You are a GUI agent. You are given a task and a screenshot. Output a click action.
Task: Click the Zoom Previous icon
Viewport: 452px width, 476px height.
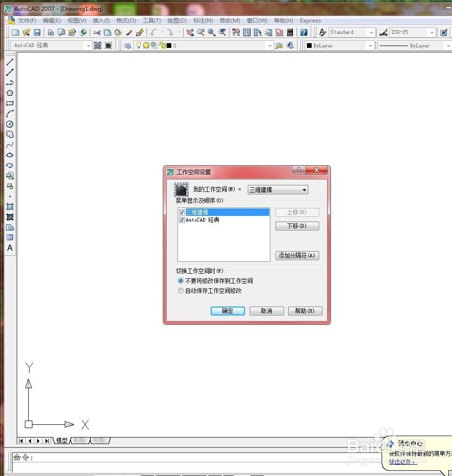[222, 32]
